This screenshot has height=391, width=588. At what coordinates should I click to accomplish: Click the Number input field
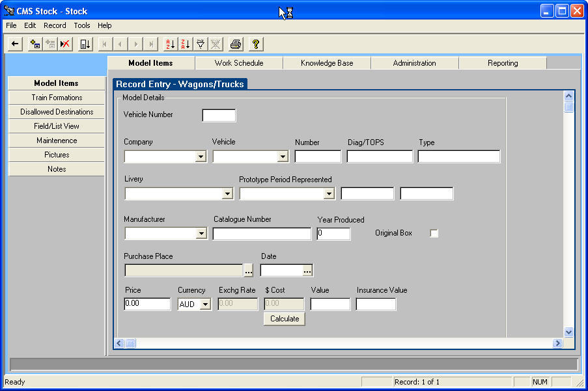pos(318,156)
